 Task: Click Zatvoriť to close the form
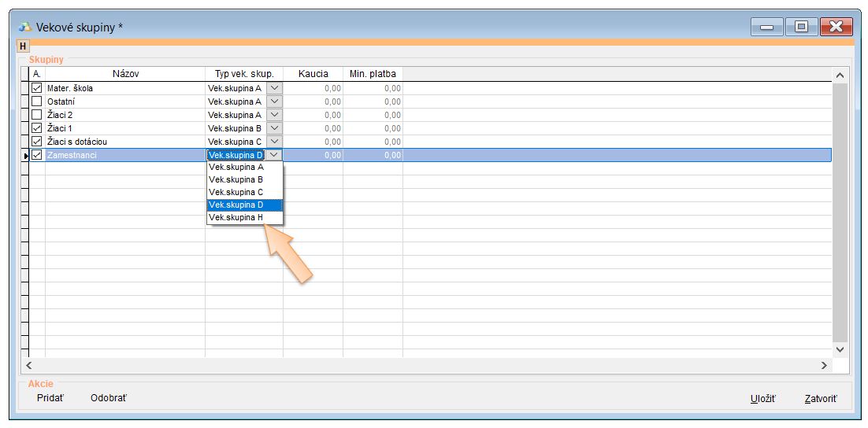(x=821, y=399)
